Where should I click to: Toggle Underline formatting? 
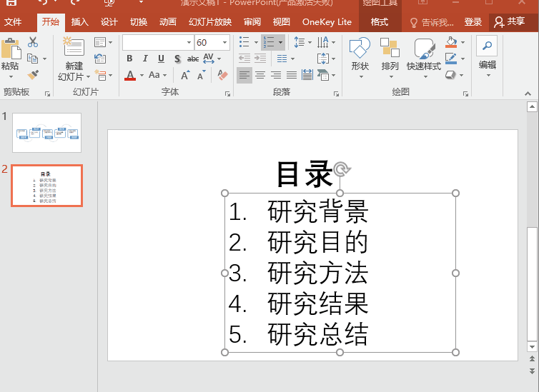[x=161, y=59]
